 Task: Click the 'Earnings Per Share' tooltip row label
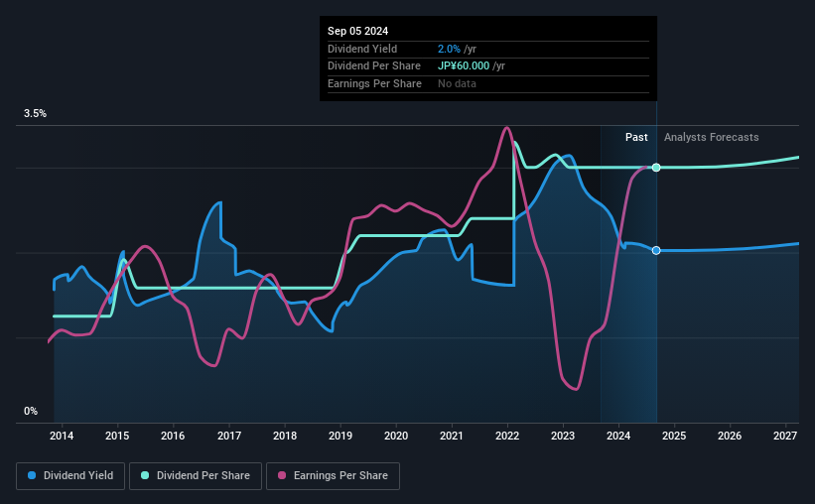[x=374, y=83]
